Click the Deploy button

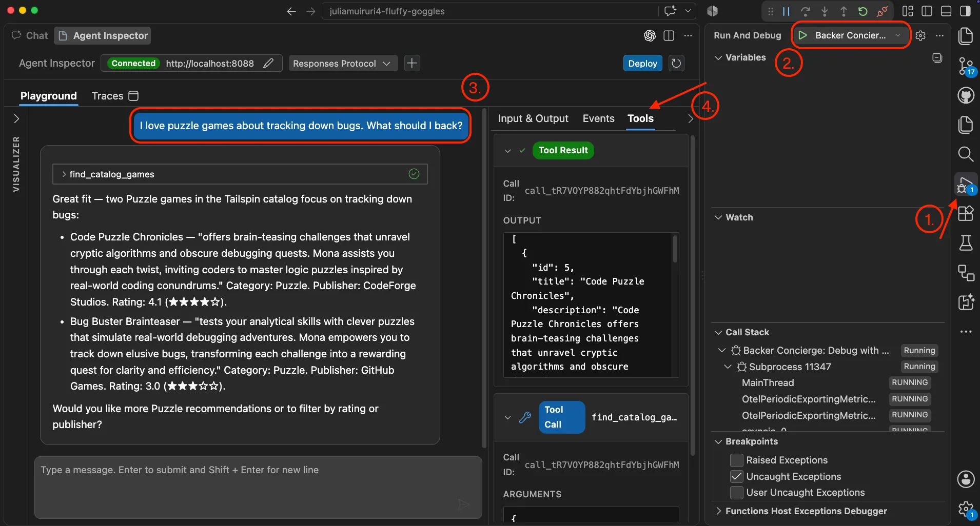[642, 64]
